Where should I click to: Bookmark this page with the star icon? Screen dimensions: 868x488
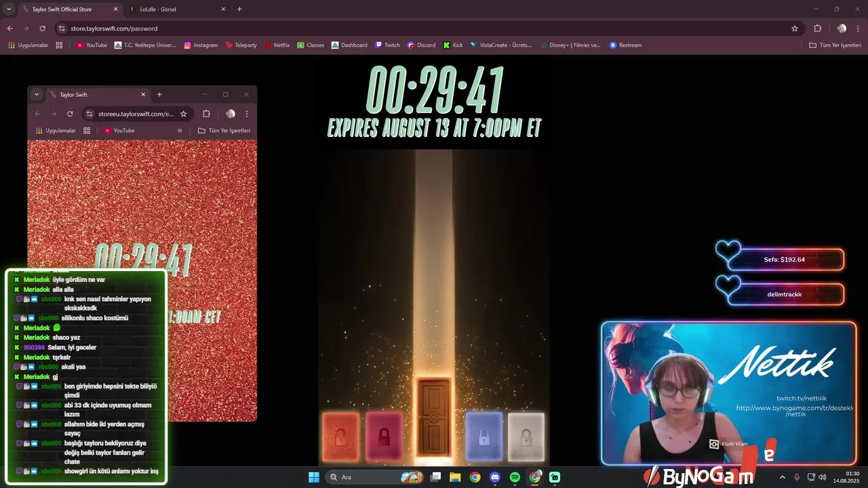(795, 28)
